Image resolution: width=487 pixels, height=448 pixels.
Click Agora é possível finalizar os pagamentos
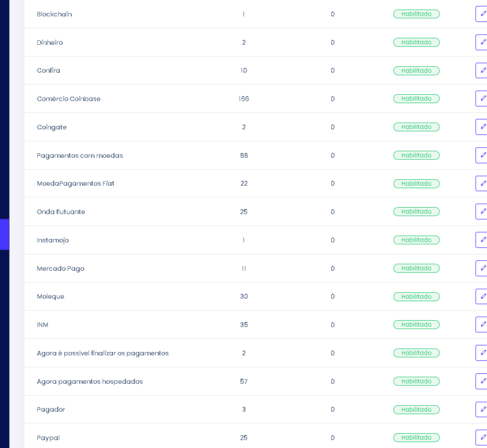pyautogui.click(x=103, y=353)
